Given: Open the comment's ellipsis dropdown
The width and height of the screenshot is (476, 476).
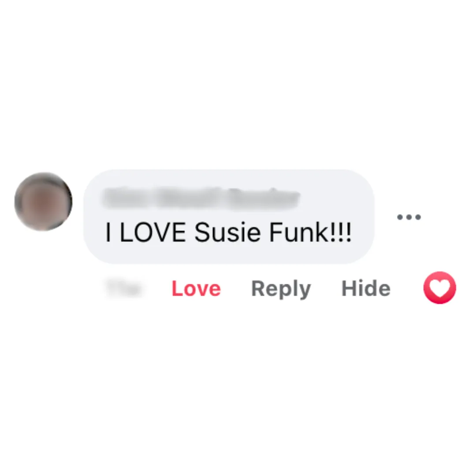Looking at the screenshot, I should [x=409, y=217].
